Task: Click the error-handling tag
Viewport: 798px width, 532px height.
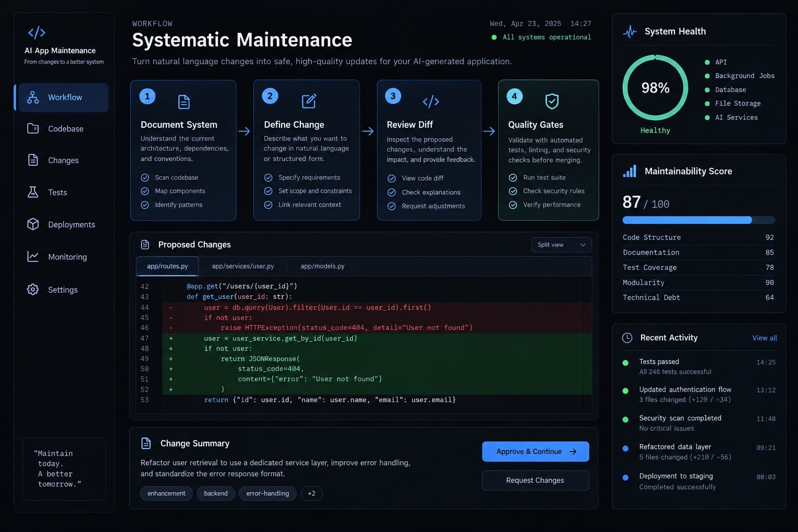Action: [x=268, y=494]
